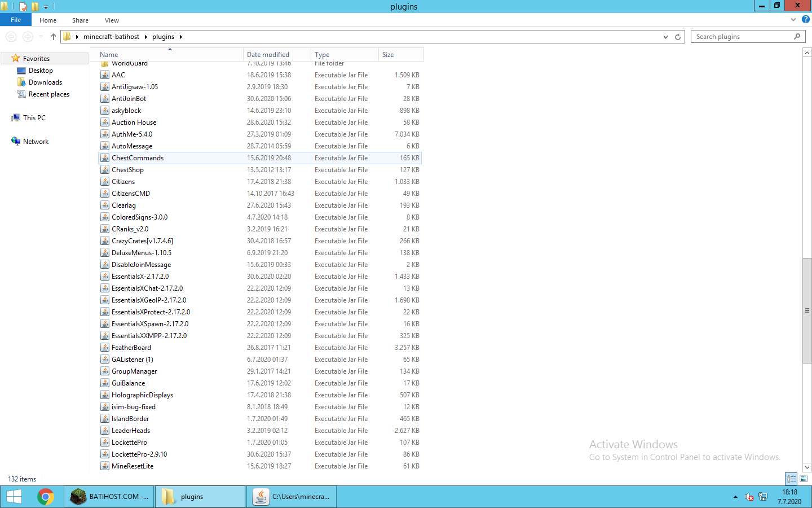Open the Windows Start menu

14,497
